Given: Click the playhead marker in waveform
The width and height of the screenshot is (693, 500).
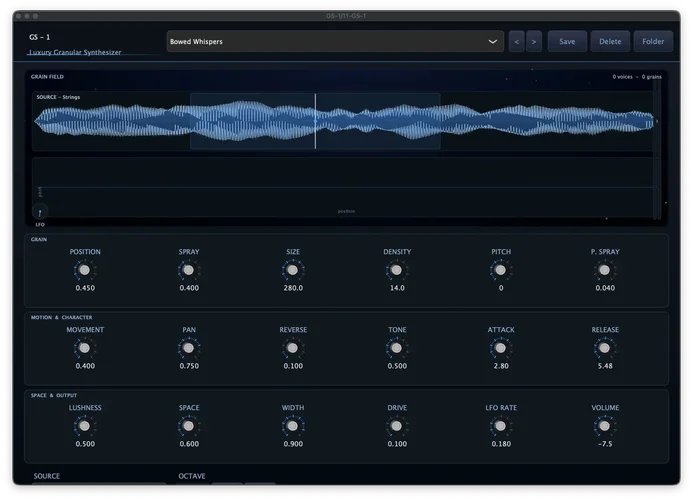Looking at the screenshot, I should click(x=315, y=121).
